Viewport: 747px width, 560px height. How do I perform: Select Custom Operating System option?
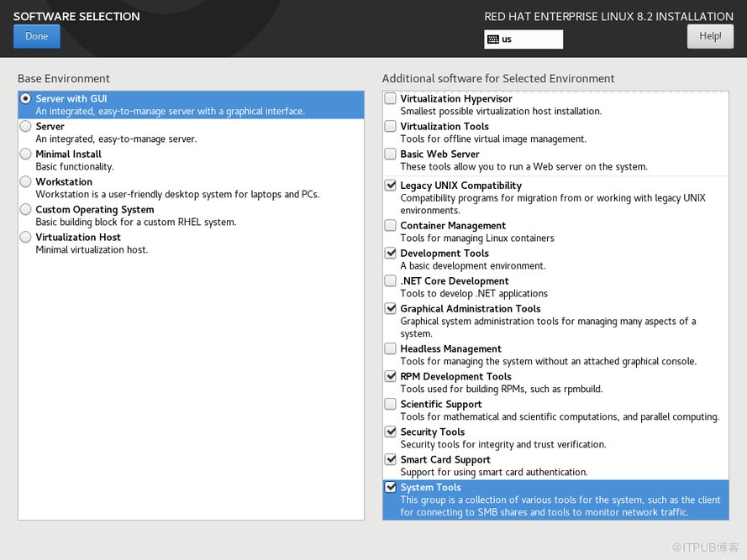pyautogui.click(x=26, y=210)
